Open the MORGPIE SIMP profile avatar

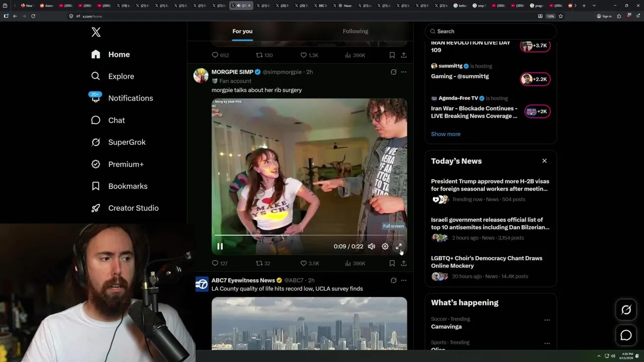pos(201,75)
